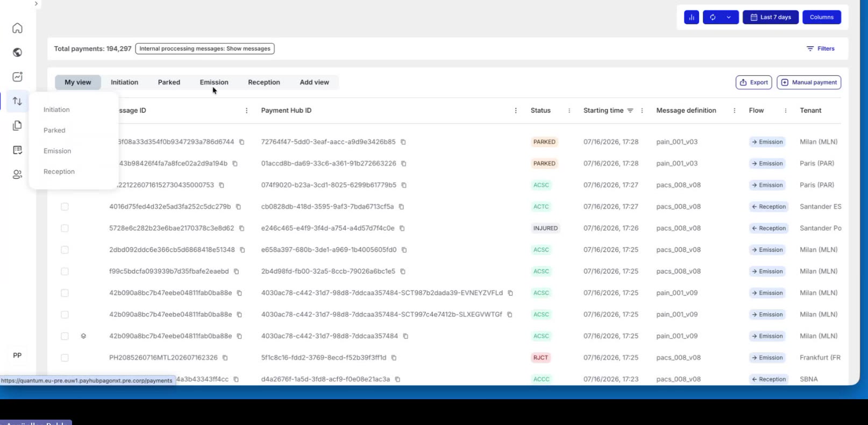Open the analytics chart sidebar icon
The image size is (868, 425).
tap(17, 76)
